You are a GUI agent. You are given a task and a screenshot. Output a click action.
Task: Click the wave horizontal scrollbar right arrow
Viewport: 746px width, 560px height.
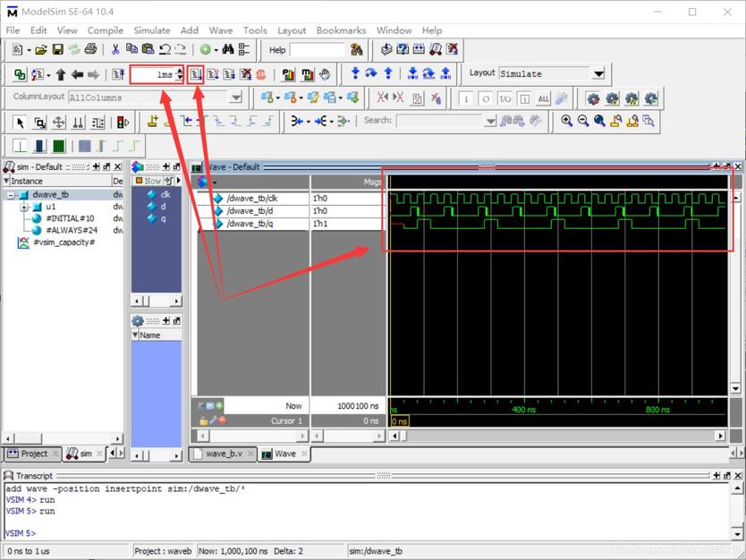point(721,436)
